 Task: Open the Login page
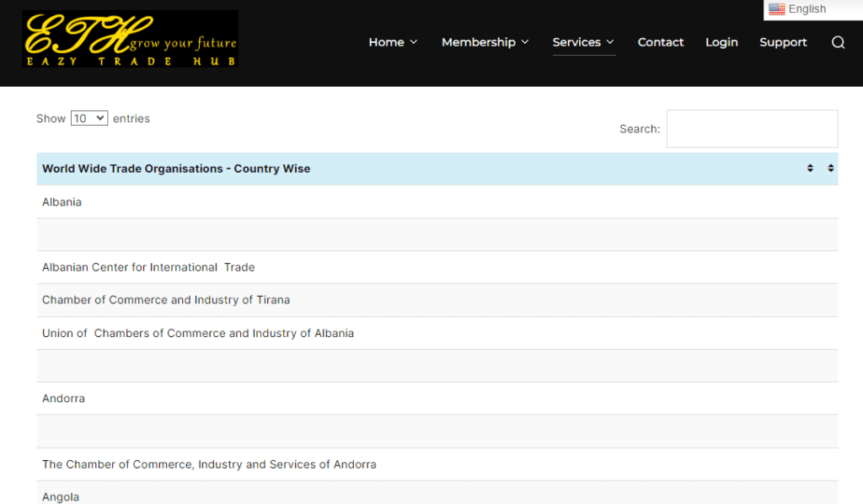[x=721, y=42]
